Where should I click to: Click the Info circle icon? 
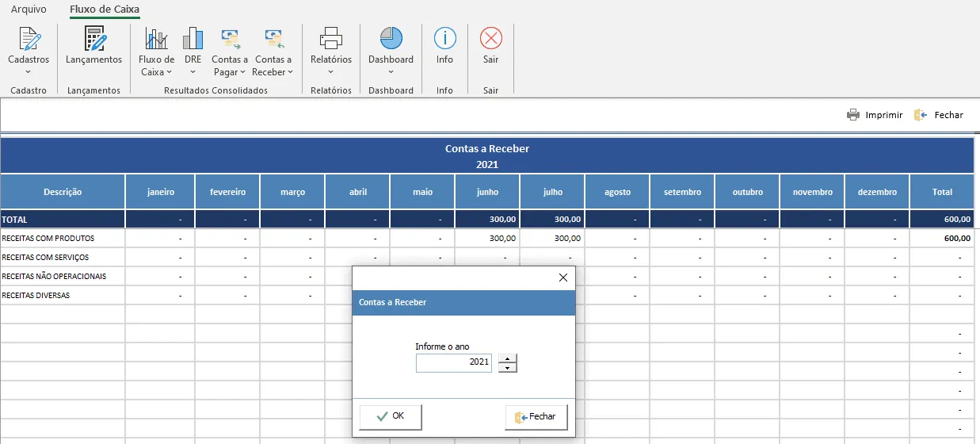pos(445,38)
